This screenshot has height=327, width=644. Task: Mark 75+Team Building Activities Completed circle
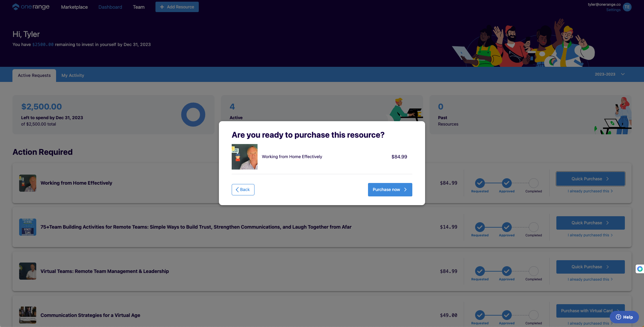(533, 227)
